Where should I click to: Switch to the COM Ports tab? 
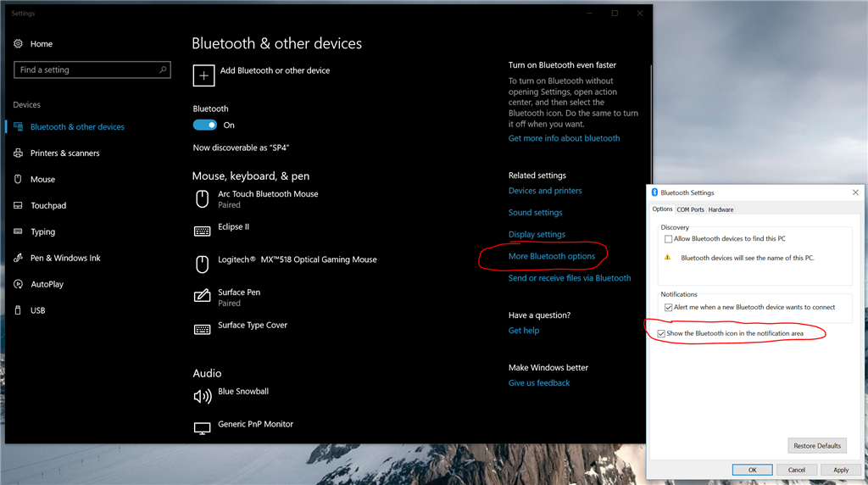pos(690,209)
